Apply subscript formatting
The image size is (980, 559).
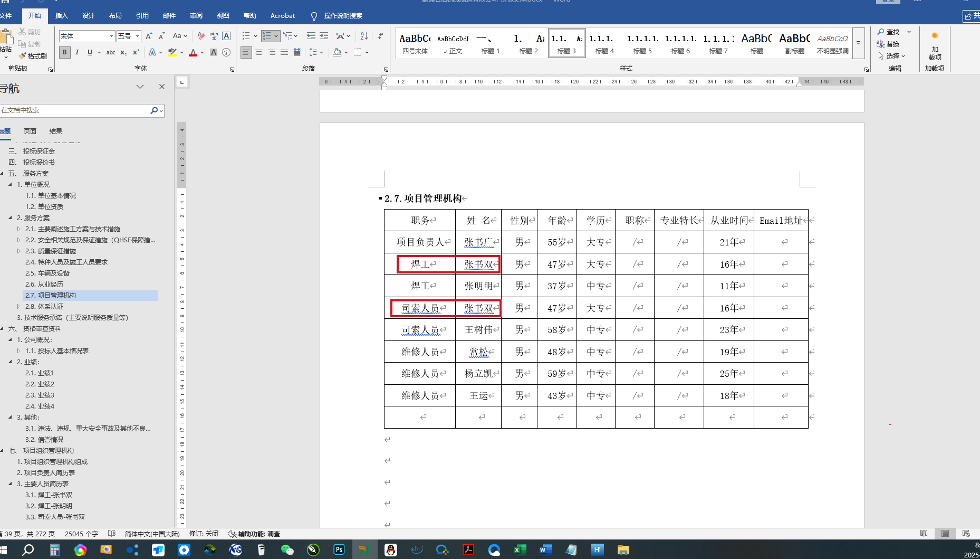coord(123,52)
